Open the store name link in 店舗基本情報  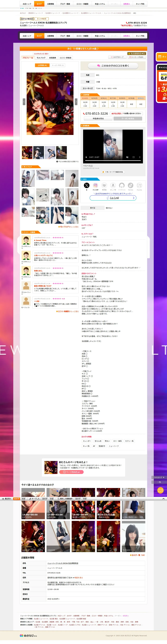click(63, 564)
